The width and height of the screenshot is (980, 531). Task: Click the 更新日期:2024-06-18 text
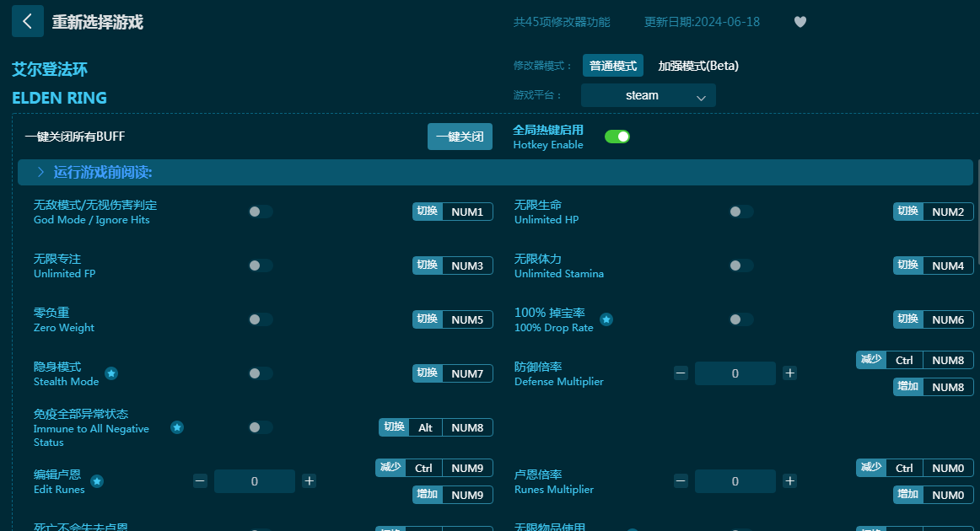[702, 22]
